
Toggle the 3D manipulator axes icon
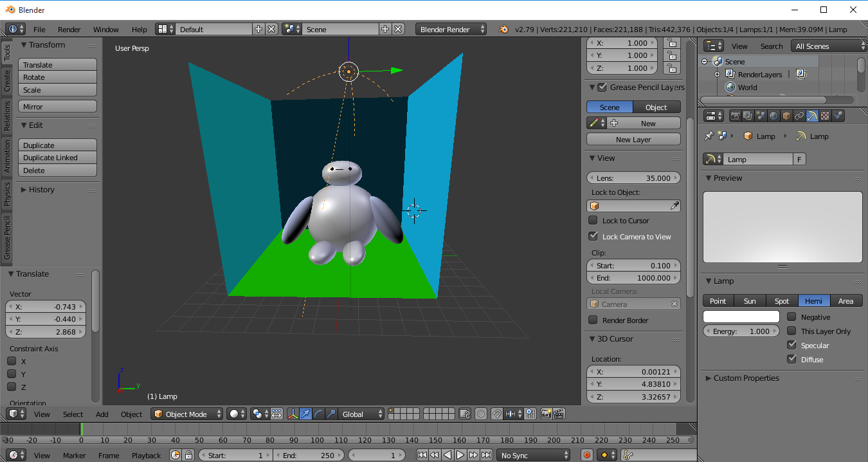pos(293,414)
